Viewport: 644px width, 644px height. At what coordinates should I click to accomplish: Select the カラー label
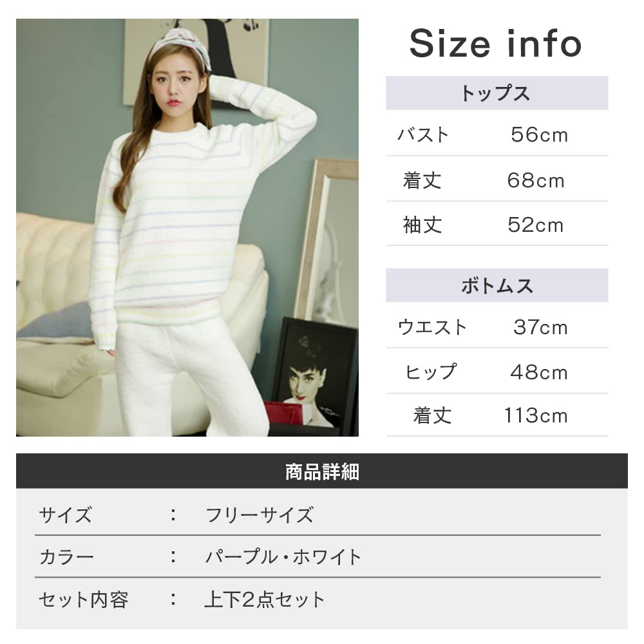[66, 557]
